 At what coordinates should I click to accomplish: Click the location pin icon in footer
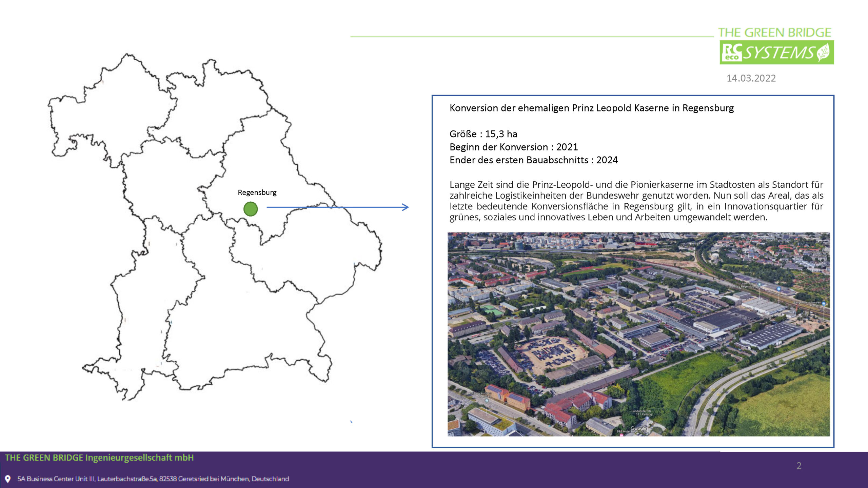pyautogui.click(x=8, y=479)
